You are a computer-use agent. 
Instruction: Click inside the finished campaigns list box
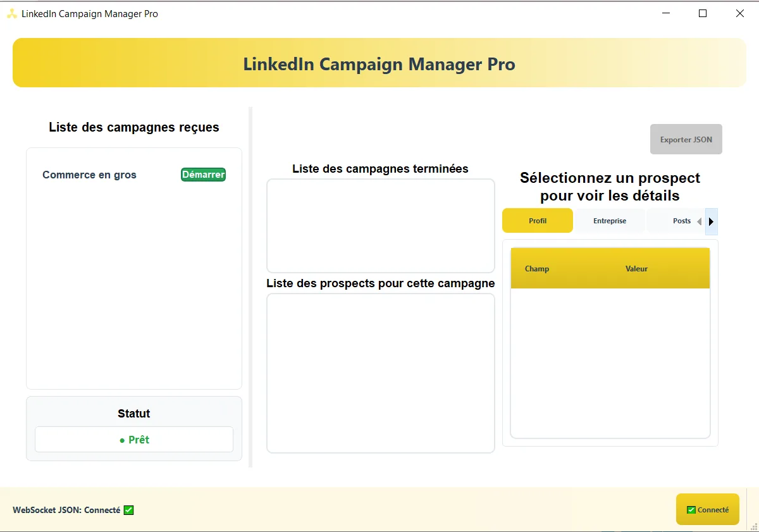coord(380,226)
